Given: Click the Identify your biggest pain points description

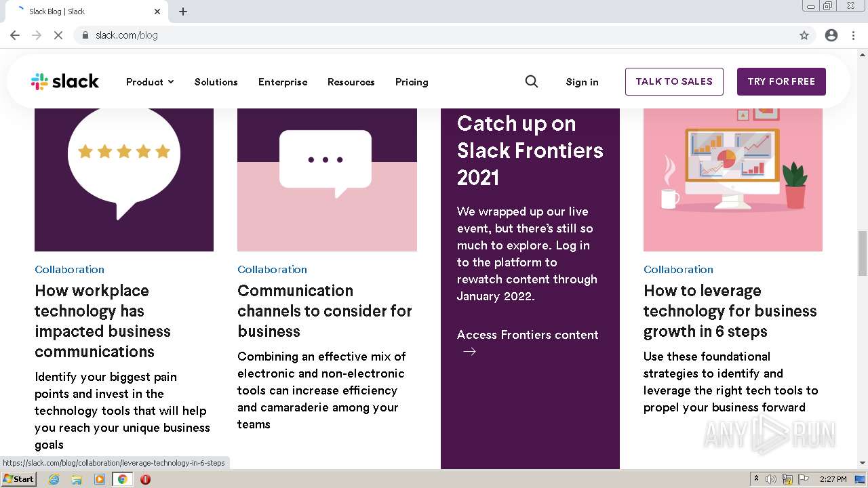Looking at the screenshot, I should point(122,411).
